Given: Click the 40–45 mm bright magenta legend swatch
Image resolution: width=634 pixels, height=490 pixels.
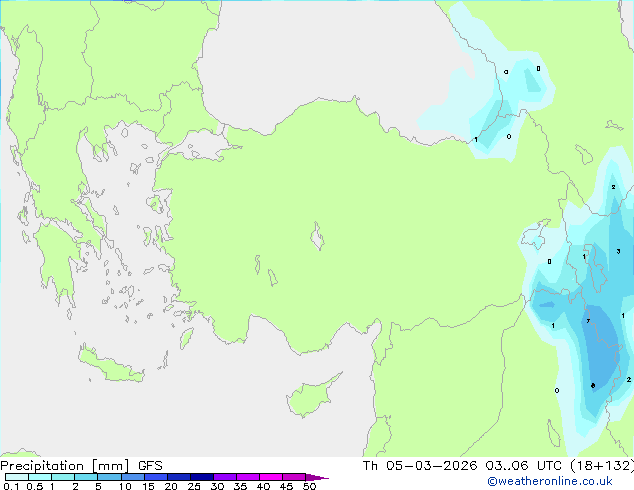Looking at the screenshot, I should click(x=271, y=477).
